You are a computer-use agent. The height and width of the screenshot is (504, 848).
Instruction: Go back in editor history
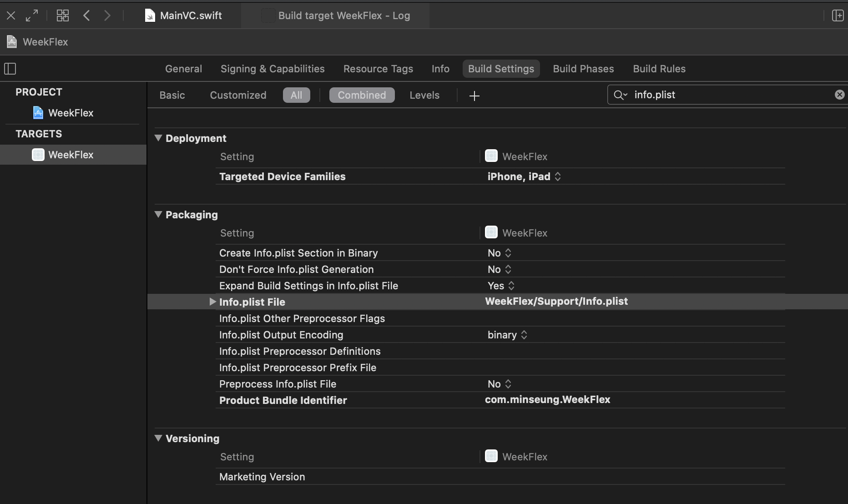click(x=86, y=15)
